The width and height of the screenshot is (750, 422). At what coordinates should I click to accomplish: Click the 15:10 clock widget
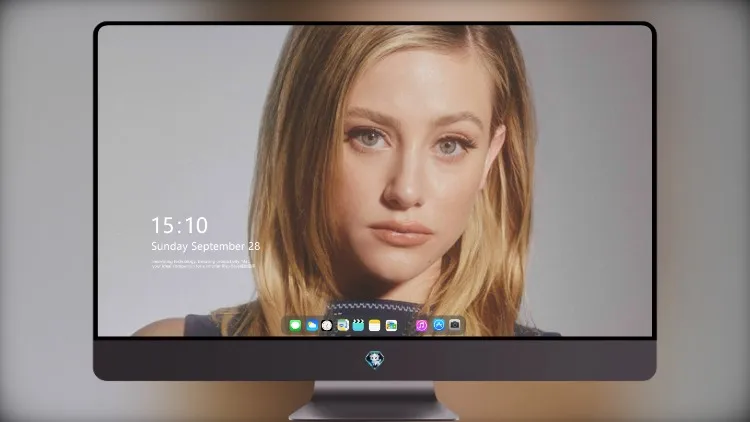click(x=179, y=225)
